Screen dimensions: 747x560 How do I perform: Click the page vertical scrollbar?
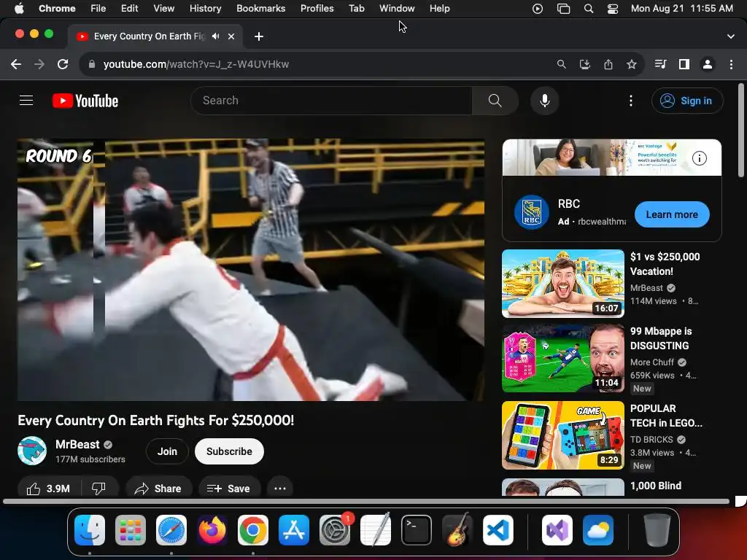coord(741,130)
